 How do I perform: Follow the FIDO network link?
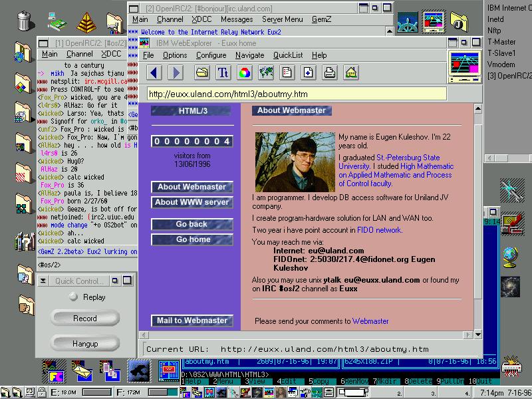point(379,230)
